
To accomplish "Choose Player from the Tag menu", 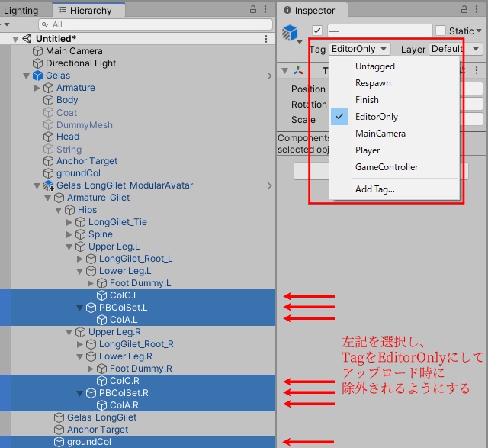I will pyautogui.click(x=394, y=150).
